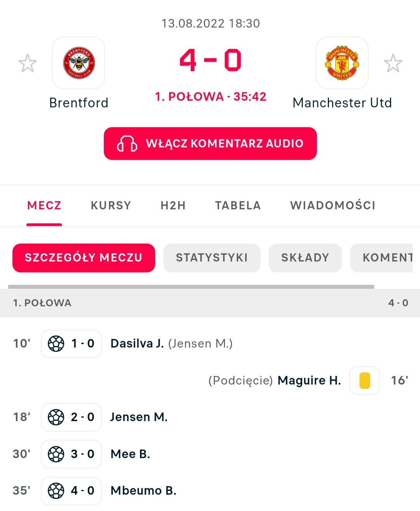Tap the headphones icon for audio commentary
Image resolution: width=420 pixels, height=511 pixels.
tap(127, 144)
